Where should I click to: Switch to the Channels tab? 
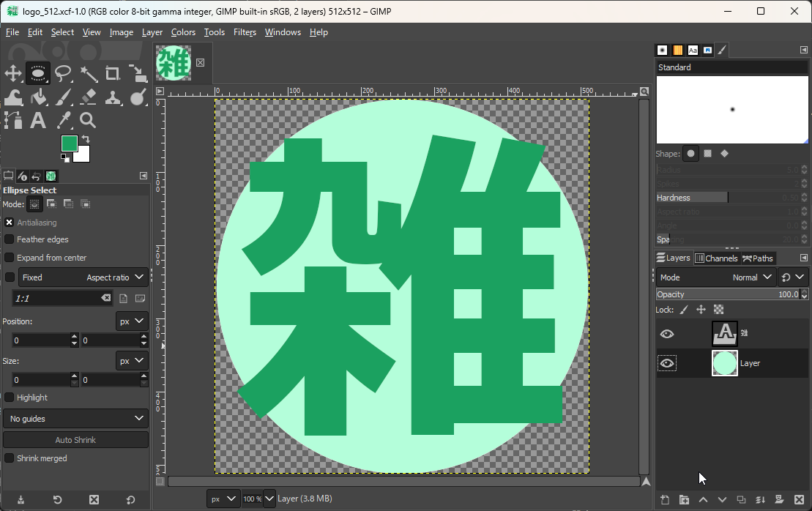click(716, 258)
